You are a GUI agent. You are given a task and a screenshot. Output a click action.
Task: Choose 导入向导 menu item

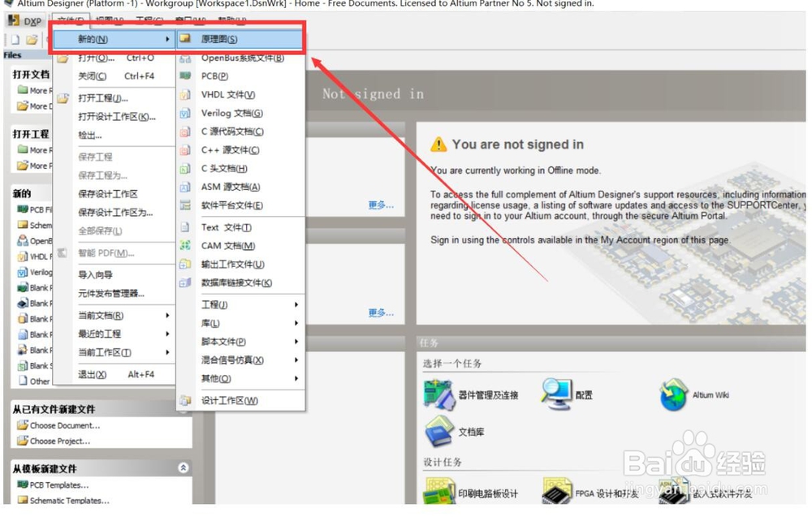point(114,275)
